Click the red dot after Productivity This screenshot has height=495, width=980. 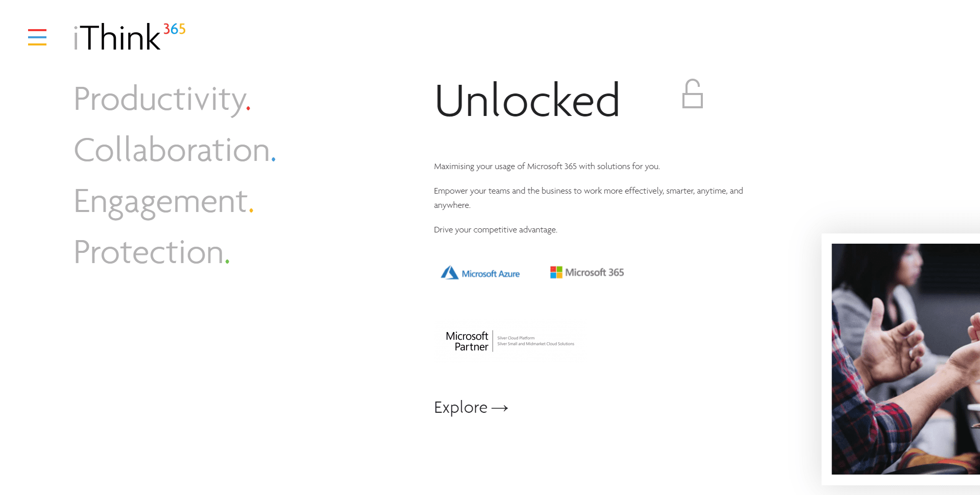248,108
